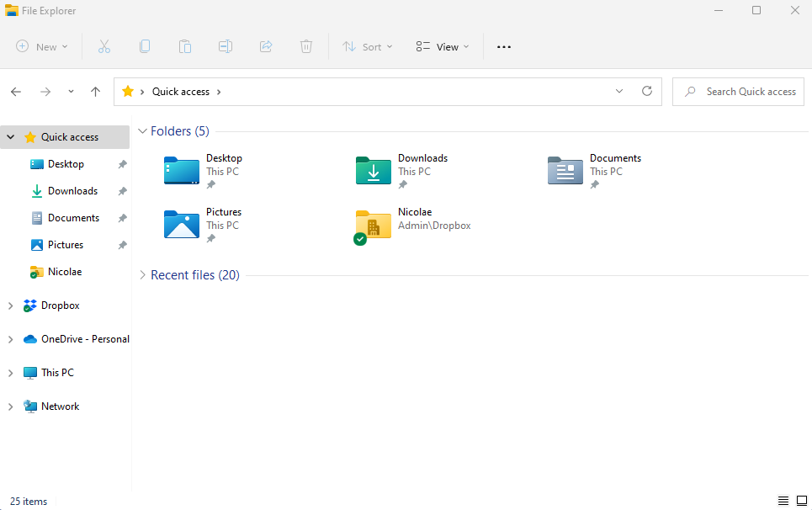The image size is (812, 510).
Task: Click the Copy icon in toolbar
Action: (x=145, y=47)
